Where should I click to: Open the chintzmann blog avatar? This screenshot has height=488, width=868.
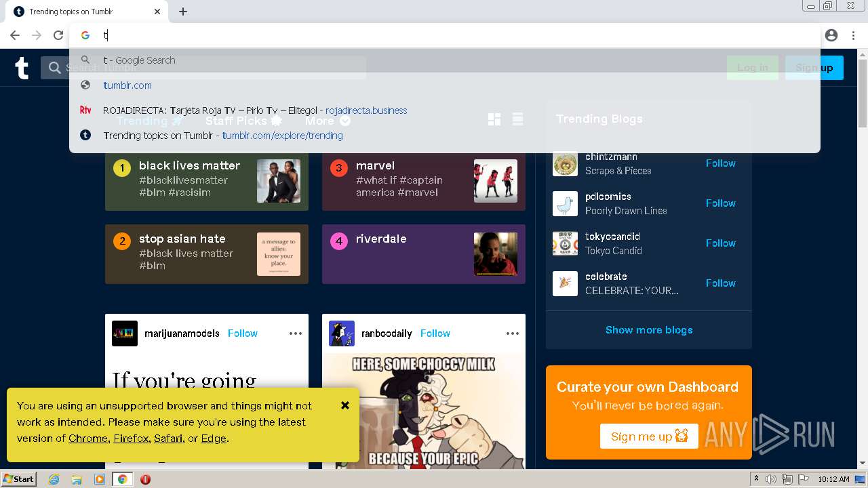[x=565, y=163]
